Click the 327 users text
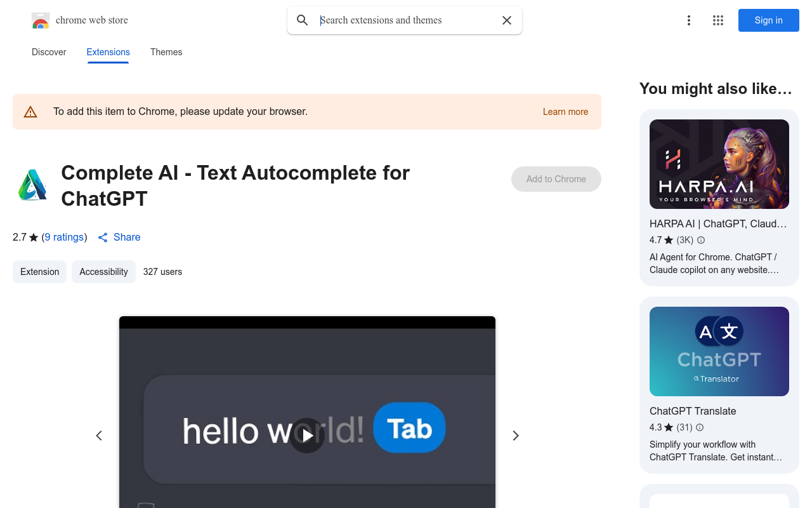Screen dimensions: 812x508 coord(162,272)
